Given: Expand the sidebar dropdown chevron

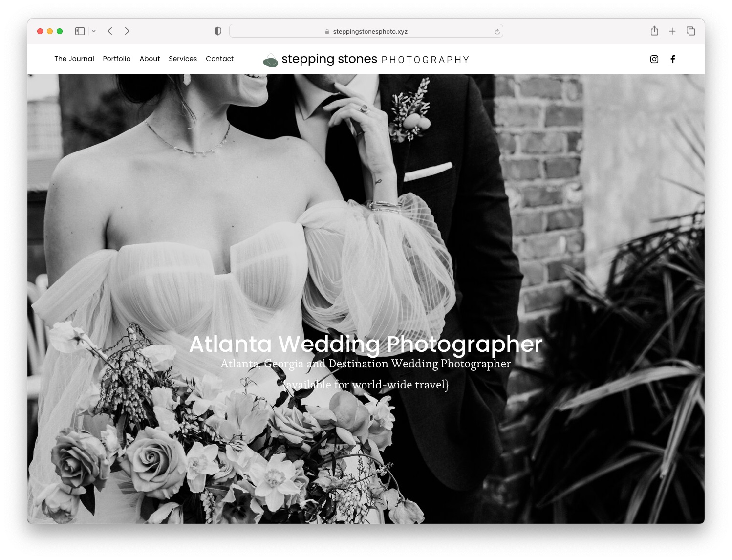Looking at the screenshot, I should pyautogui.click(x=93, y=31).
